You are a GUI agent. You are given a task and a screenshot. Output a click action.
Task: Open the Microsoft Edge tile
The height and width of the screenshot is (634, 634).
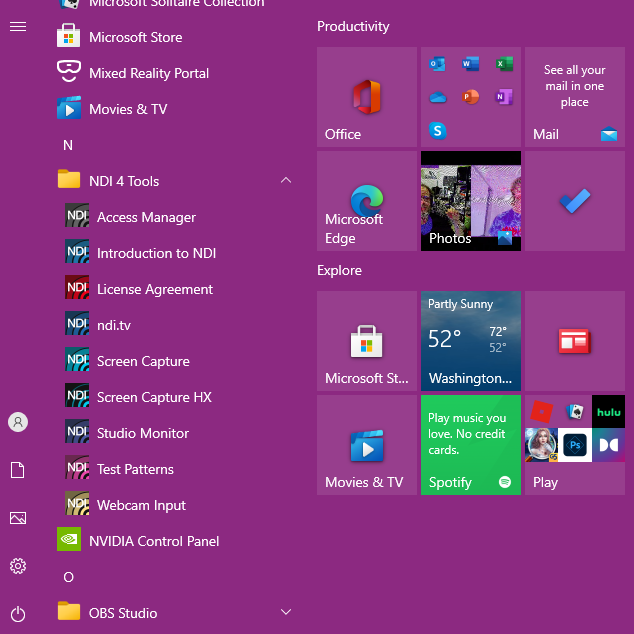click(367, 201)
